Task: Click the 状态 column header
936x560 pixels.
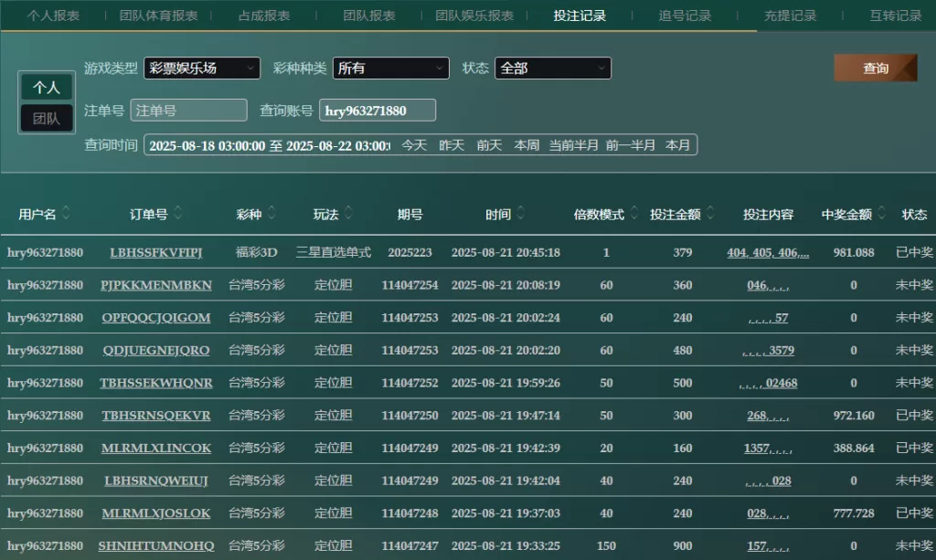Action: coord(914,214)
